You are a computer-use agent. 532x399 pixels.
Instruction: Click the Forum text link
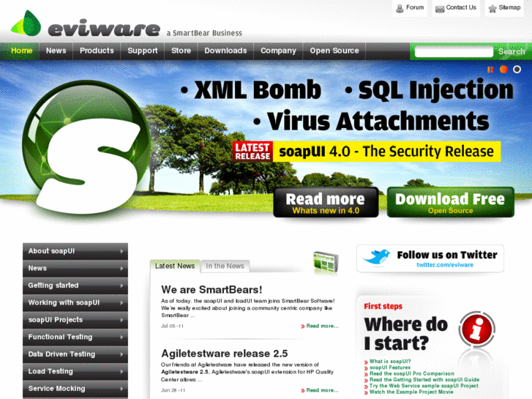point(415,7)
